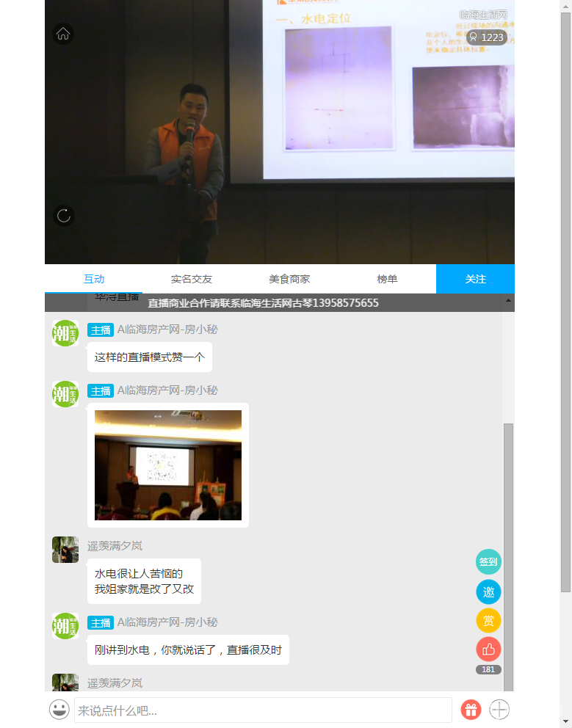Click message 刚讲到水电，你就说话了，直播很及时
The width and height of the screenshot is (572, 728).
point(188,650)
